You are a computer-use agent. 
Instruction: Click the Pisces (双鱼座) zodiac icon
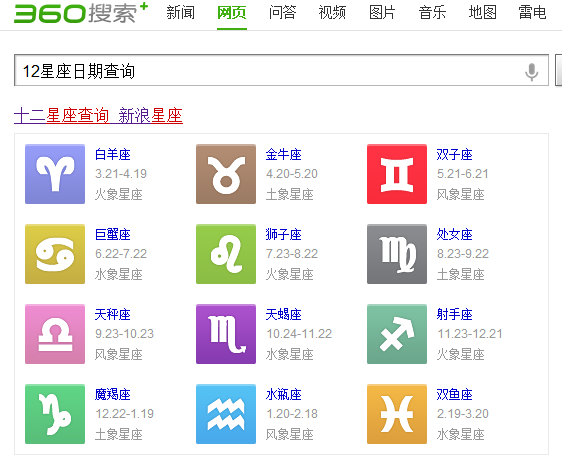click(397, 414)
